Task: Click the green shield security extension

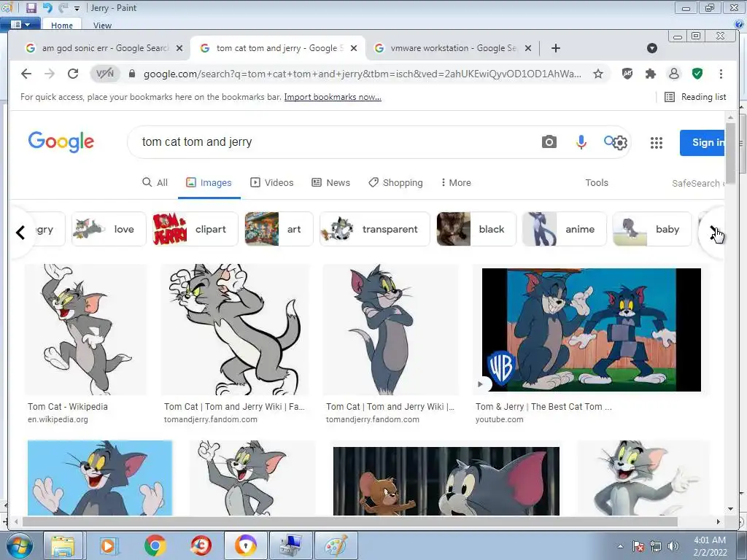Action: pyautogui.click(x=697, y=74)
